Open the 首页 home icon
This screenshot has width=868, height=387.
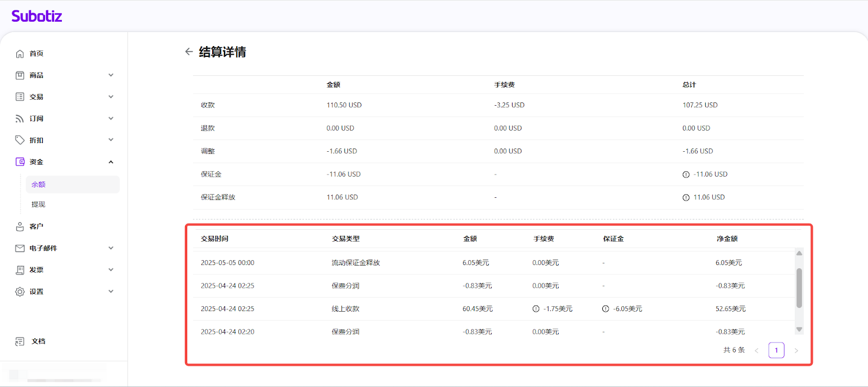pos(20,54)
